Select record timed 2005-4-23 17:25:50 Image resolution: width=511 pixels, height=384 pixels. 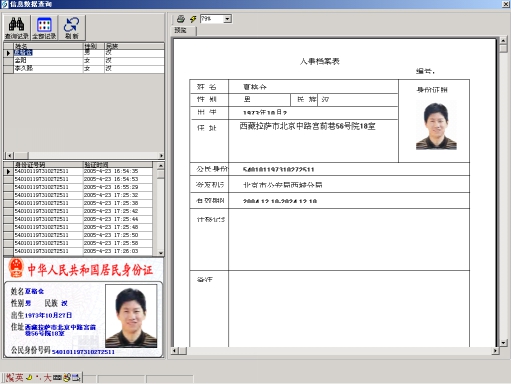coord(78,235)
